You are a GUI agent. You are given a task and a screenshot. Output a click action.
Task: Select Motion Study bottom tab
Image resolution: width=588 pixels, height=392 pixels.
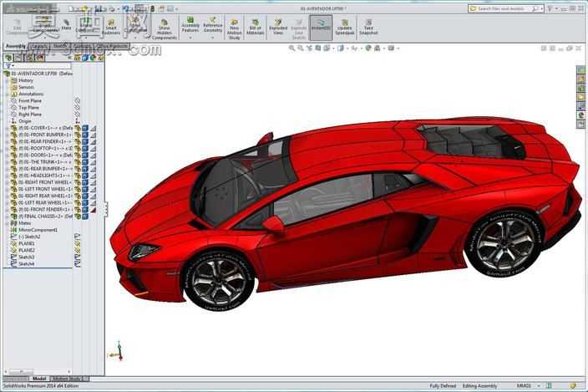pos(70,379)
